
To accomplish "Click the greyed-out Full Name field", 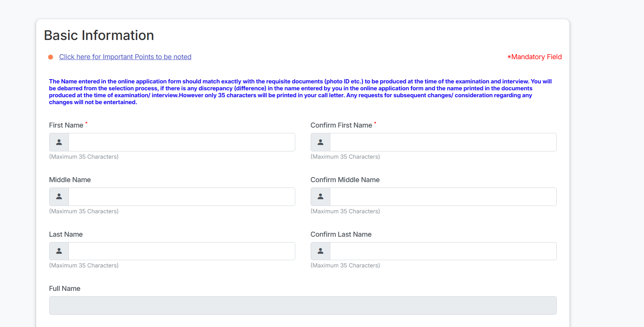I will (x=303, y=305).
